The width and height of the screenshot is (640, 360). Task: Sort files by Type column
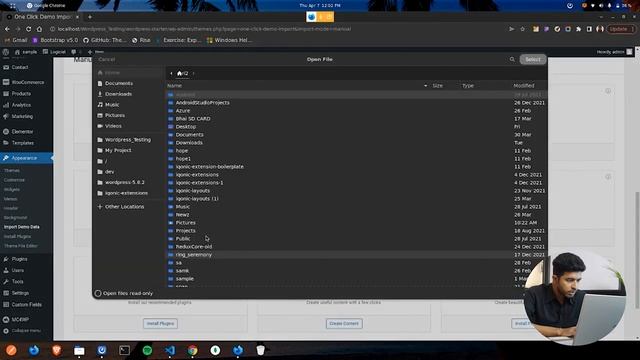[468, 85]
